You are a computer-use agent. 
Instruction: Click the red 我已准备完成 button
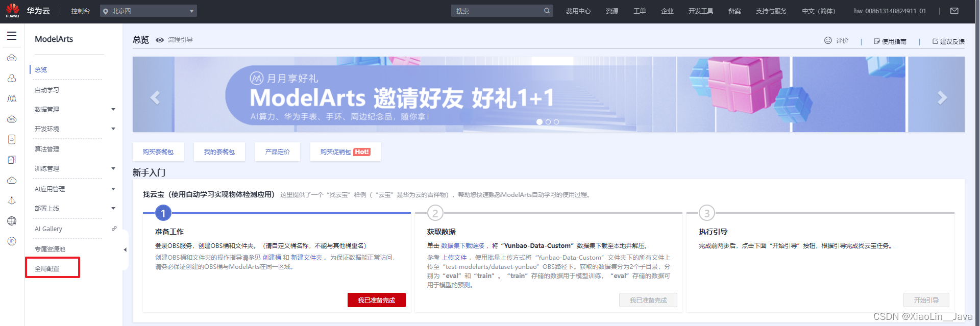pyautogui.click(x=377, y=300)
